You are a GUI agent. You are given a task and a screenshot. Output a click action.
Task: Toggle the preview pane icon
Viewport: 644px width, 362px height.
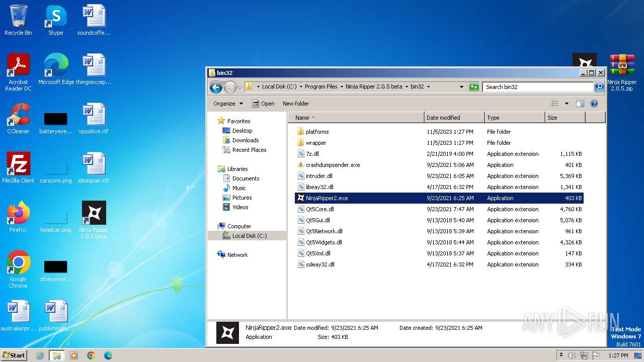(x=580, y=104)
